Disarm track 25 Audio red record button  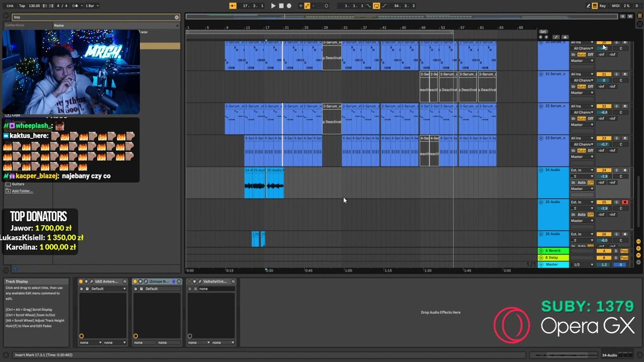[625, 202]
